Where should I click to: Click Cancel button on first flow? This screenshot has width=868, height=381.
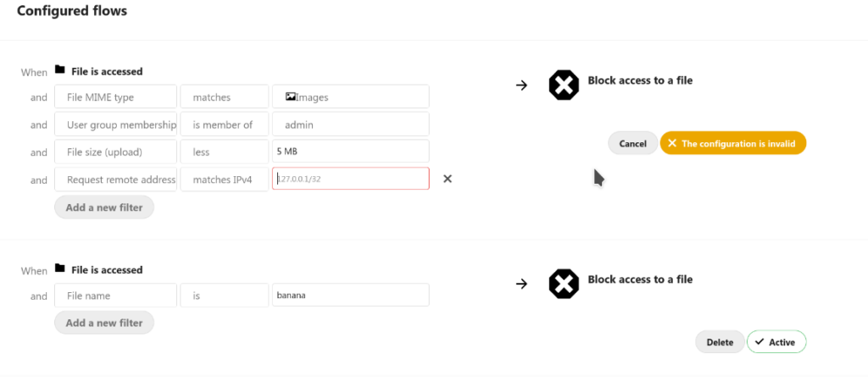tap(632, 143)
